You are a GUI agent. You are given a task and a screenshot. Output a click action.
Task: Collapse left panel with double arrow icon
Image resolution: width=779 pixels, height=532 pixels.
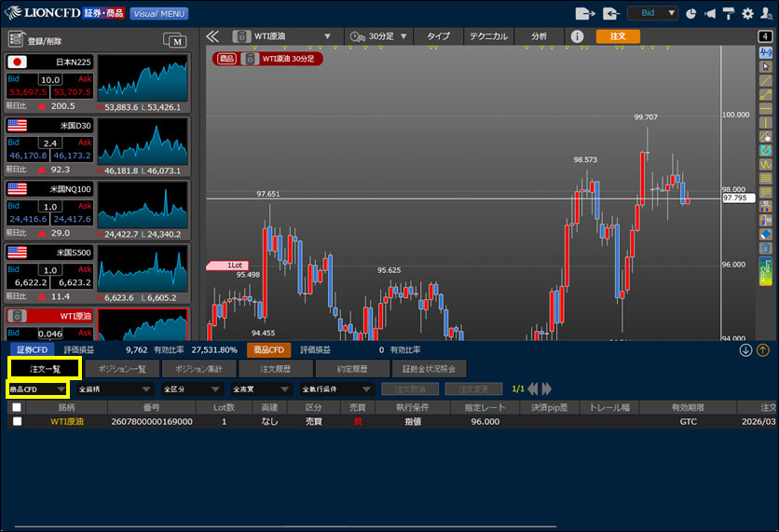212,36
